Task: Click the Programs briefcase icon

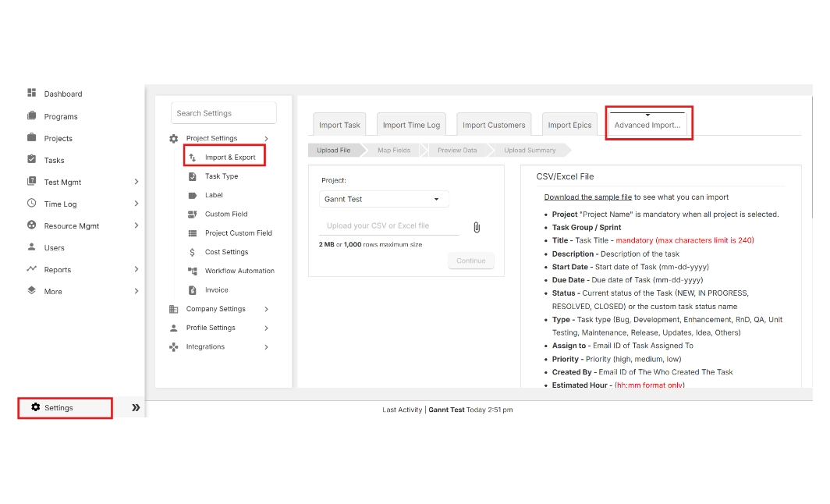Action: [32, 116]
